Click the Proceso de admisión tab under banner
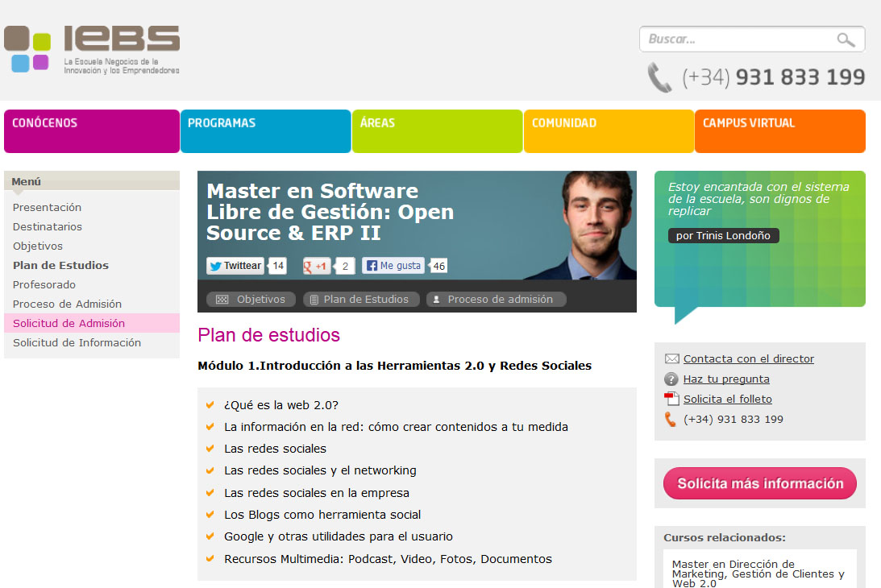This screenshot has width=881, height=588. 497,300
